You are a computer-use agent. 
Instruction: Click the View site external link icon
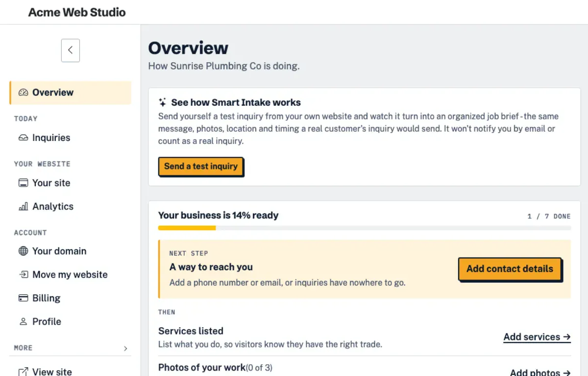[23, 372]
